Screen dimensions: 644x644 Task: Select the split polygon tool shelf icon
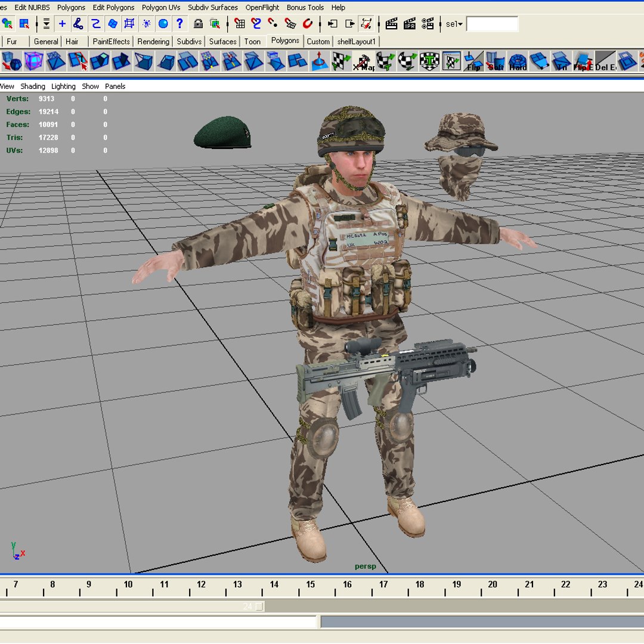coord(78,61)
